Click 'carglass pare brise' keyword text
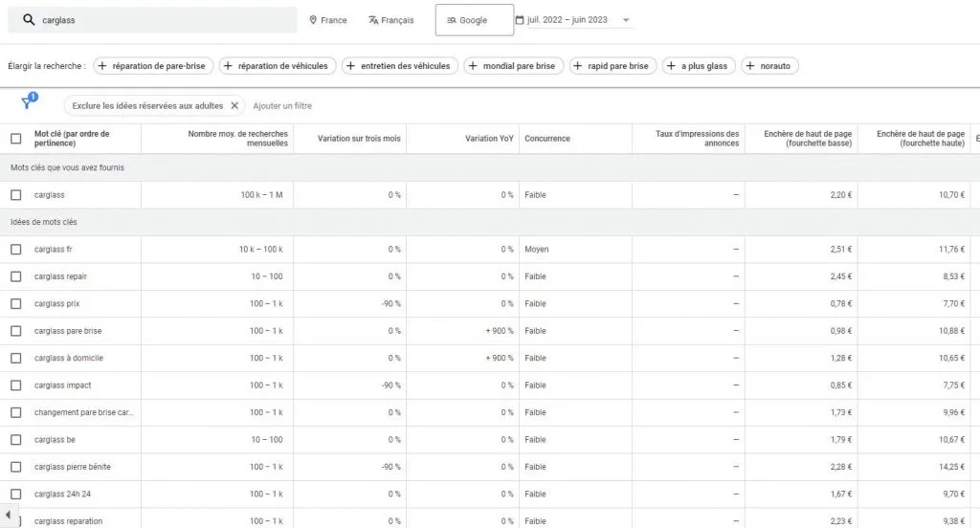The image size is (980, 528). (68, 331)
